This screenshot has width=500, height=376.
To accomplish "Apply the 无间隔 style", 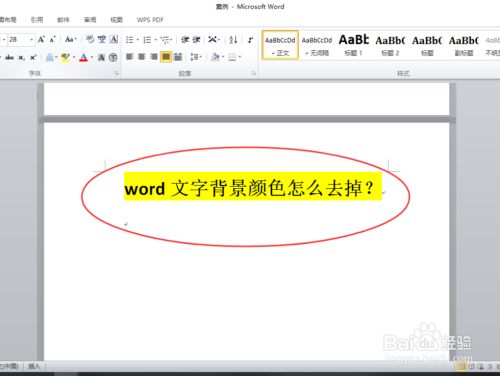I will tap(317, 45).
